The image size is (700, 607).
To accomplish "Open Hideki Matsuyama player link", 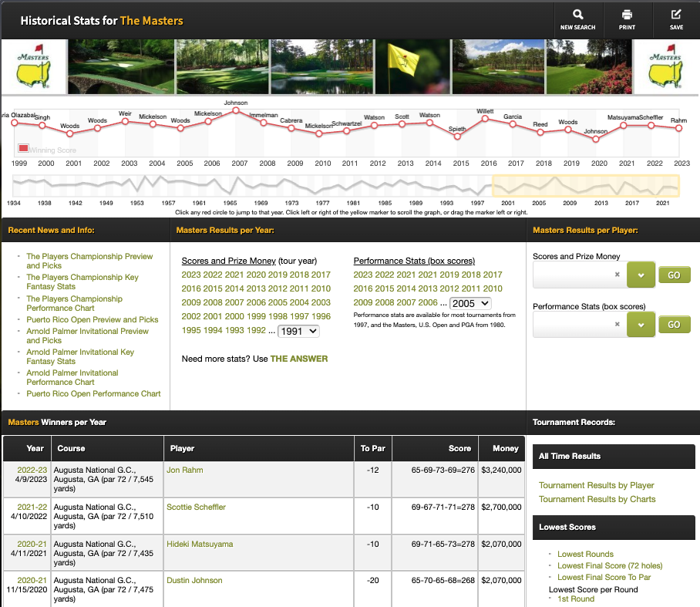I will pyautogui.click(x=200, y=544).
